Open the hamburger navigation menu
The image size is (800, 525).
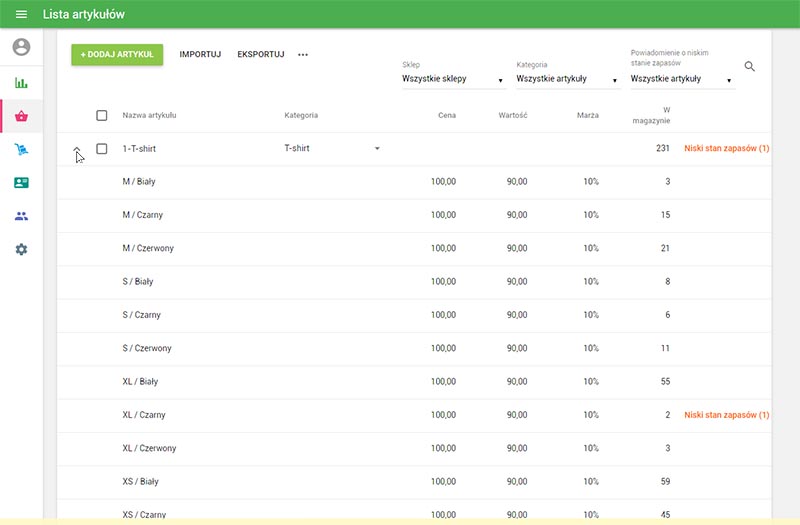coord(21,15)
